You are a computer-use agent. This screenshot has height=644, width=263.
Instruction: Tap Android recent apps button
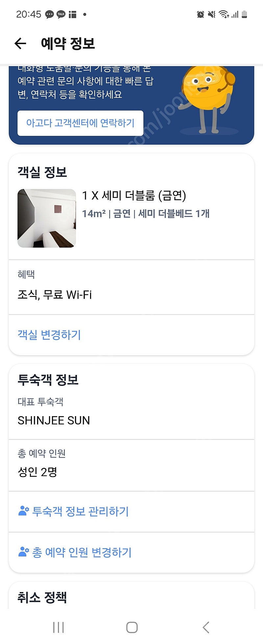click(x=59, y=627)
